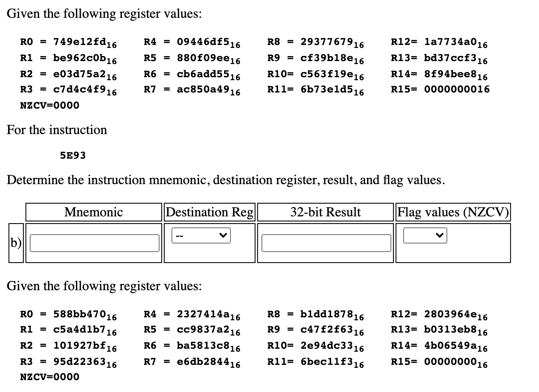Screen dimensions: 539x392
Task: Open the Flag values (NZCV) dropdown
Action: tap(425, 235)
